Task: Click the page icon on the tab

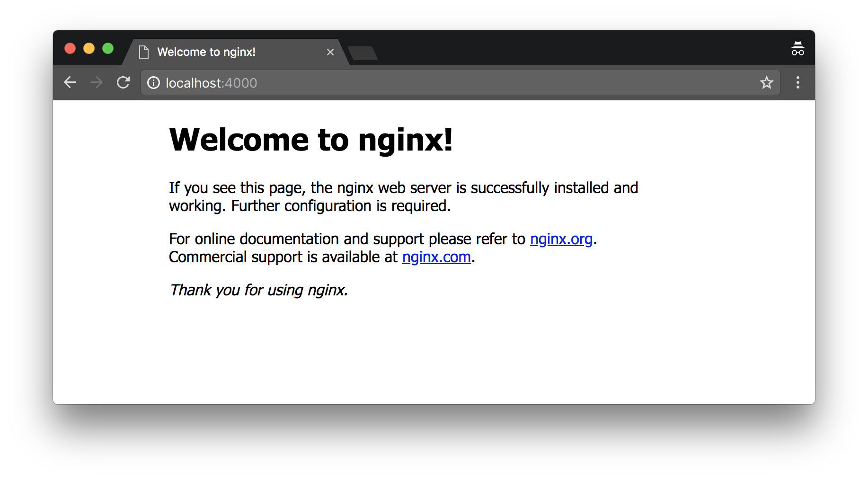Action: [x=144, y=52]
